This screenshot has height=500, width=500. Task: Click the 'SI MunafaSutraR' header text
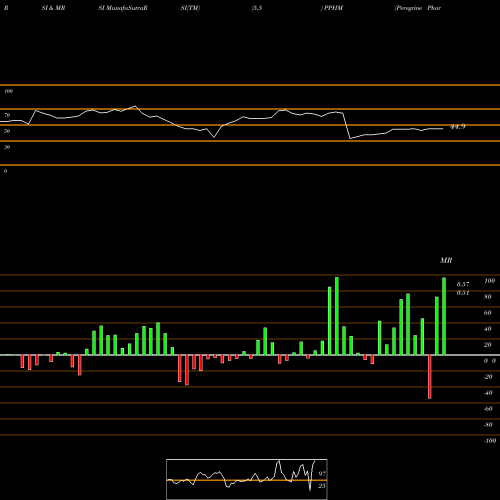[123, 8]
